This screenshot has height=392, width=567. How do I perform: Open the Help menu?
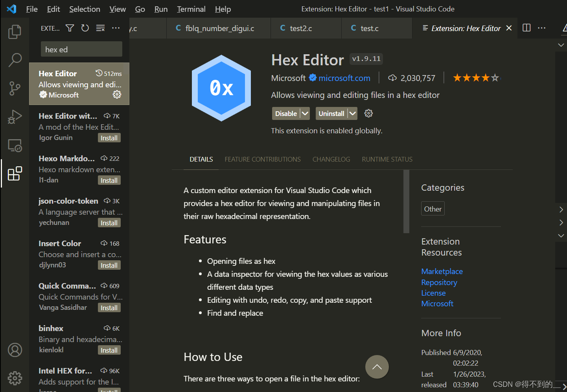tap(223, 9)
